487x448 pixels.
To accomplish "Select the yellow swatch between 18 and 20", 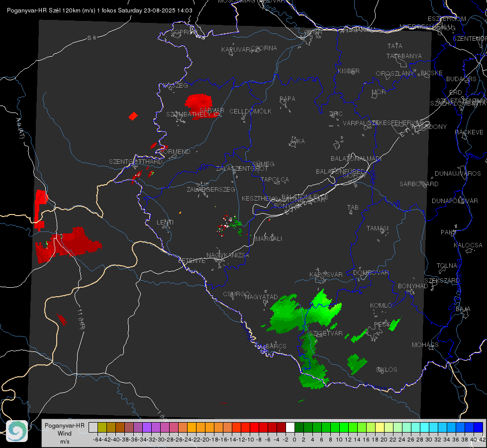I will [x=380, y=427].
